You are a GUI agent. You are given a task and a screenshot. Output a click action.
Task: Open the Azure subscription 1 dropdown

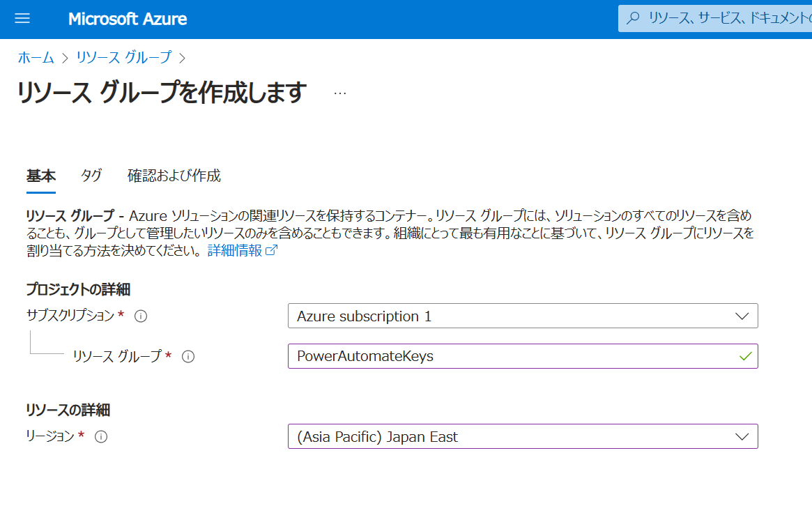(x=523, y=316)
